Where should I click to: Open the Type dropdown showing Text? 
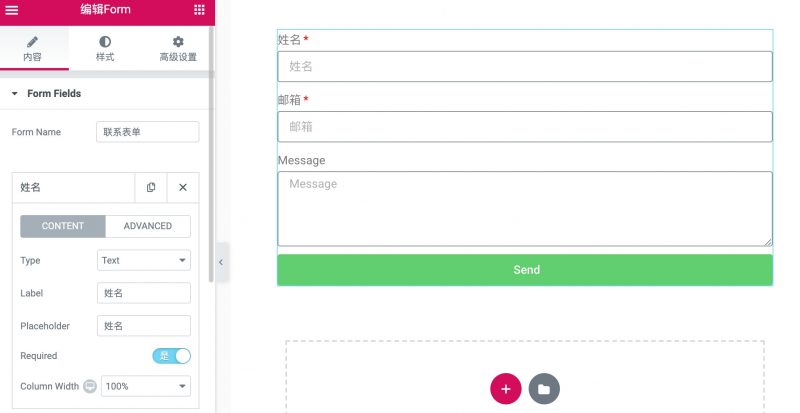(144, 260)
